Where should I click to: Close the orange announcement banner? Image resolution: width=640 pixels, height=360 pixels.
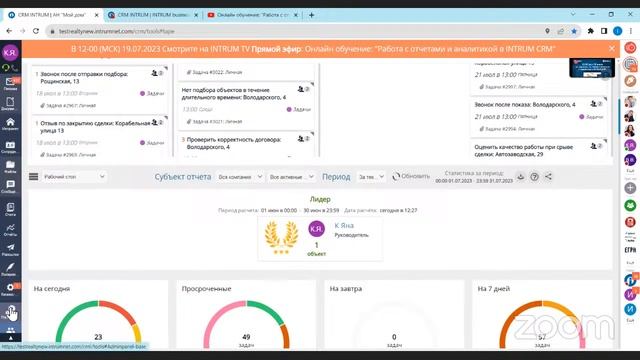[x=612, y=49]
